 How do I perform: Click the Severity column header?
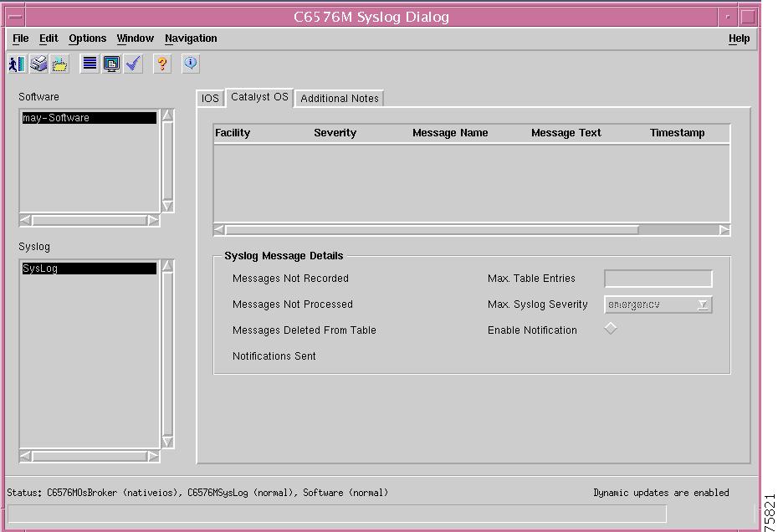pos(335,133)
